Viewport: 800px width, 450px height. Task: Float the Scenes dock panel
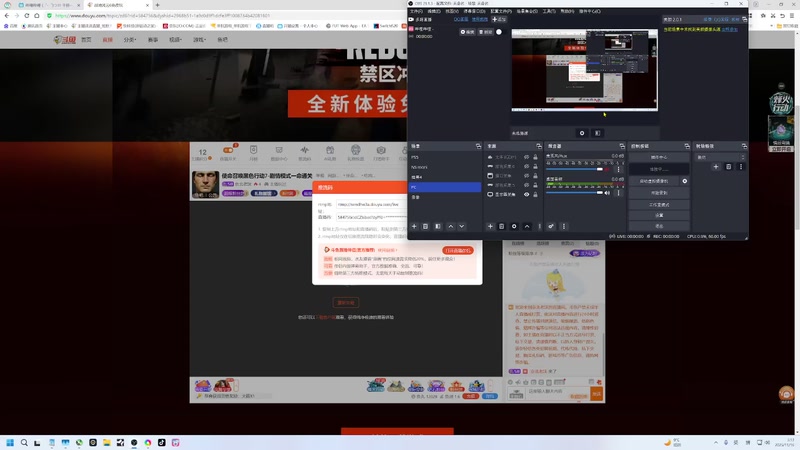point(479,146)
